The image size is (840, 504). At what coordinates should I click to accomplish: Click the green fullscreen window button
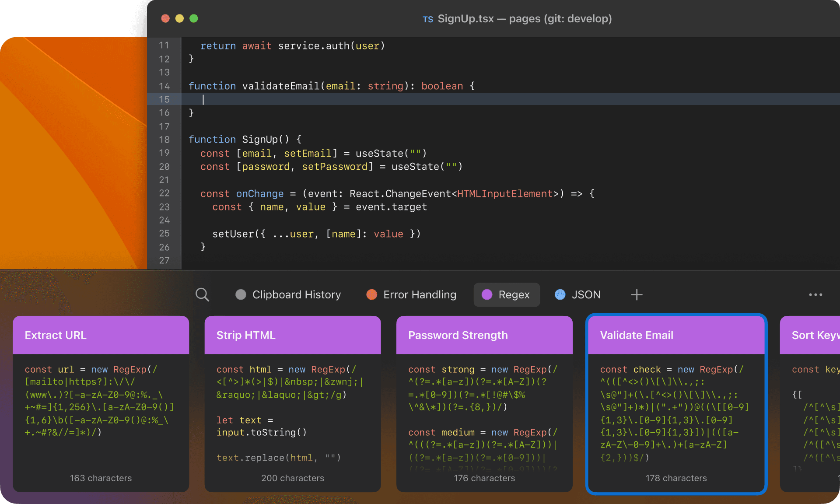[x=194, y=18]
